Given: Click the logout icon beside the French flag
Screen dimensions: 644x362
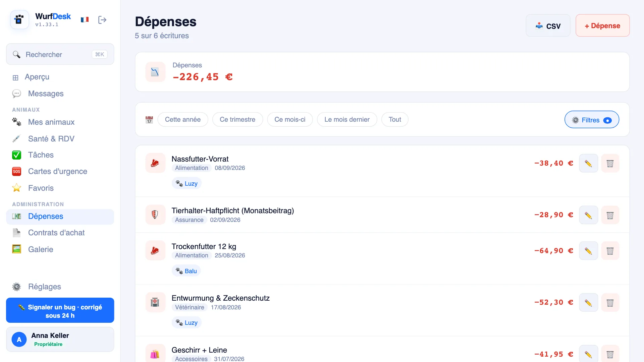Looking at the screenshot, I should point(102,20).
